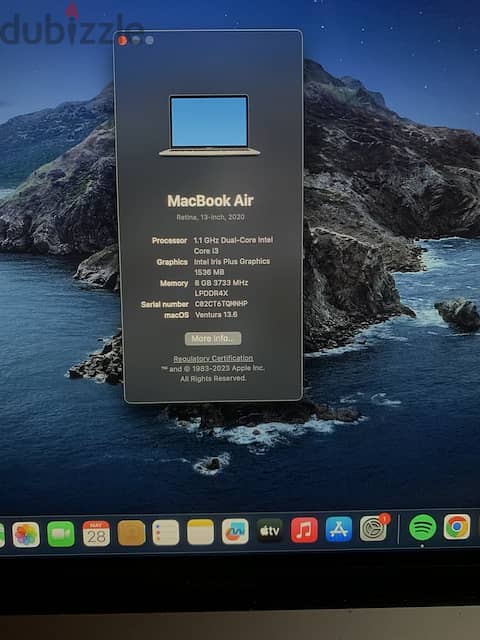Open the Apple TV app
This screenshot has width=480, height=640.
(x=270, y=531)
